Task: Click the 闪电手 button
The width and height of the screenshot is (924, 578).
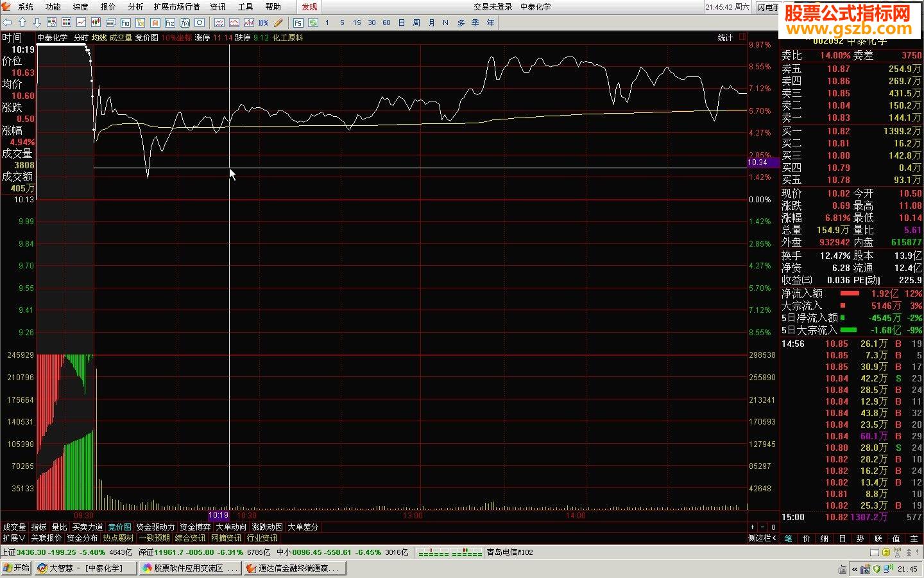Action: point(767,7)
